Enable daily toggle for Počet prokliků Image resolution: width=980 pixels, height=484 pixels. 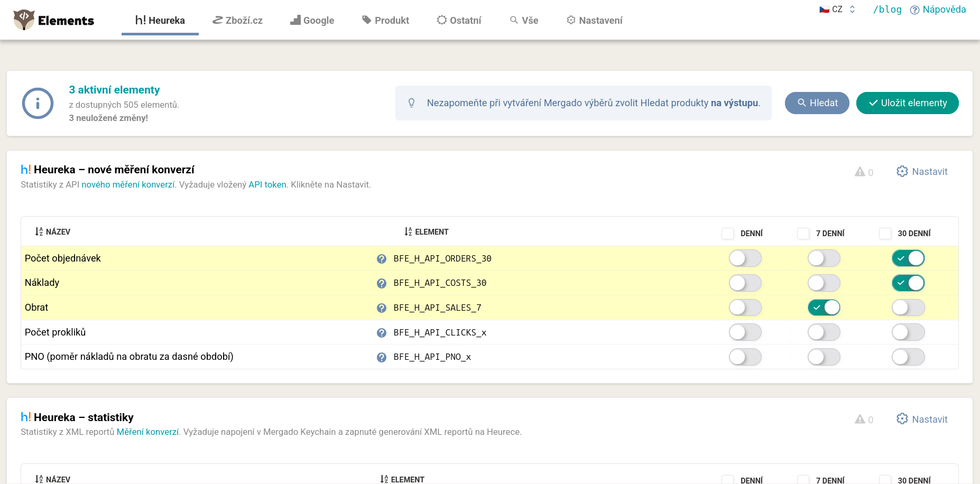745,332
